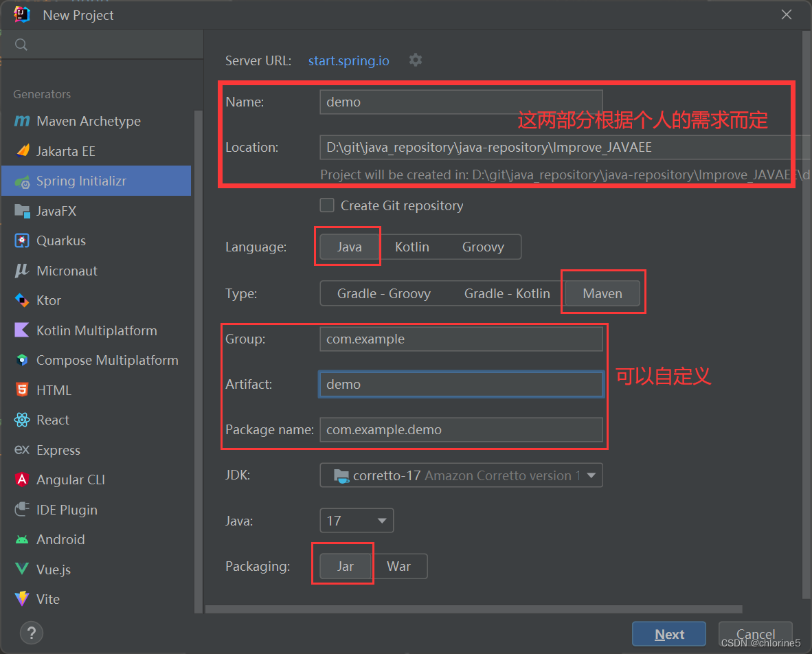Open the JDK corretto-17 dropdown

point(461,475)
